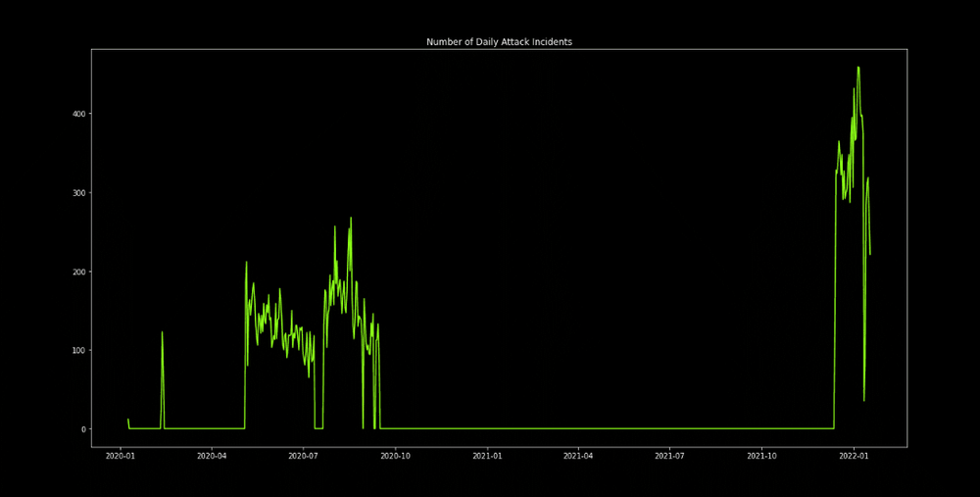Viewport: 980px width, 497px height.
Task: Click the chart title 'Number of Daily Attack Incidents'
Action: click(499, 42)
